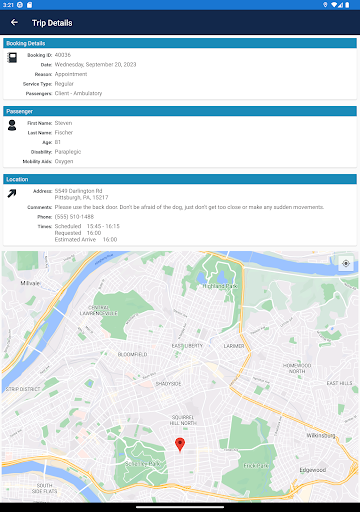This screenshot has height=512, width=360.
Task: Tap the battery status icon
Action: 347,5
